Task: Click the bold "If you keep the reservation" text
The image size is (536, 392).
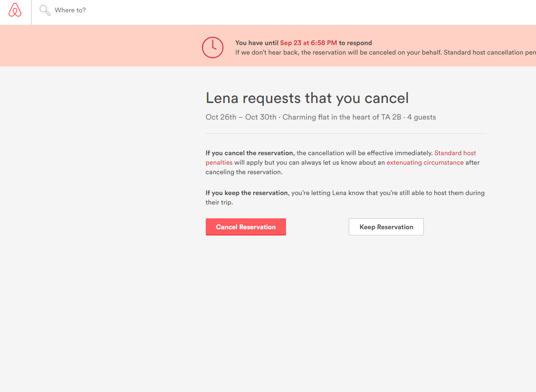Action: (247, 193)
